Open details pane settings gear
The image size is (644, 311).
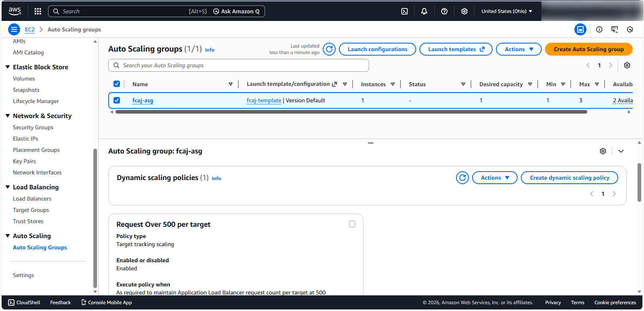coord(603,151)
